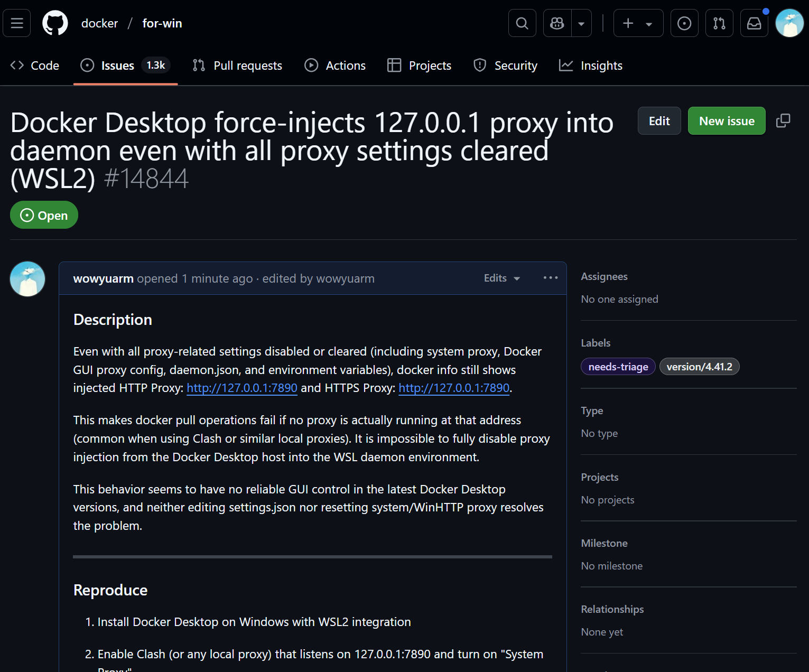Open the issues icon in header
The width and height of the screenshot is (809, 672).
[x=684, y=23]
